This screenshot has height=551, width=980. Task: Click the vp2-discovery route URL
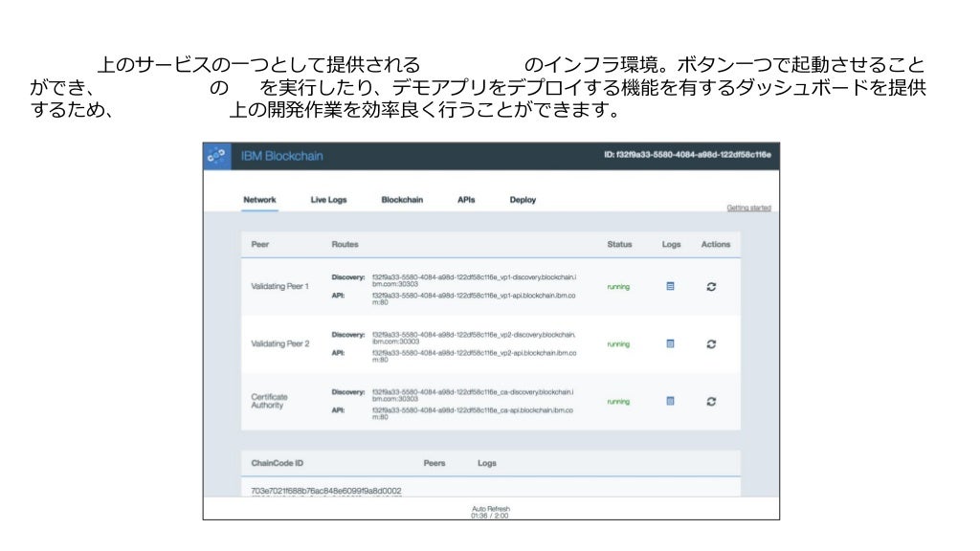point(474,338)
